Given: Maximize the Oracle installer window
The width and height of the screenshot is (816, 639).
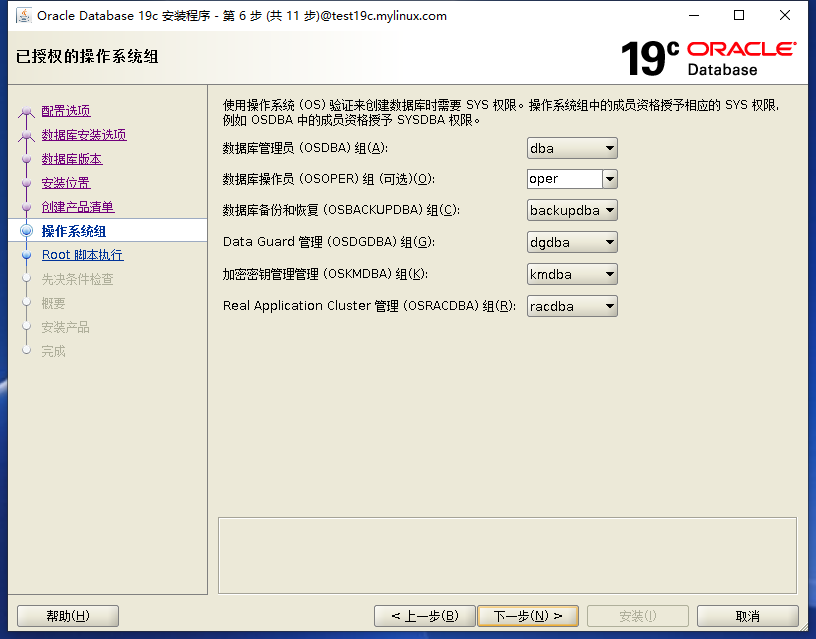Looking at the screenshot, I should tap(739, 16).
